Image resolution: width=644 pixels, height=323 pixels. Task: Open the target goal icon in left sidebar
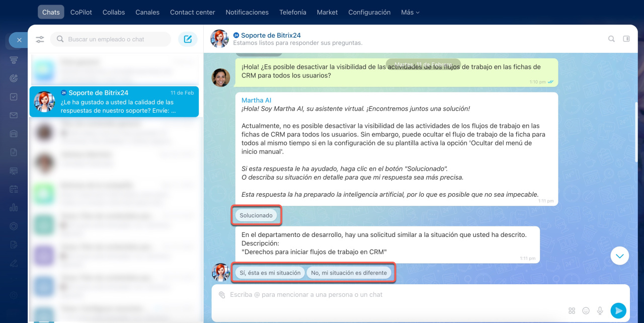(x=14, y=78)
